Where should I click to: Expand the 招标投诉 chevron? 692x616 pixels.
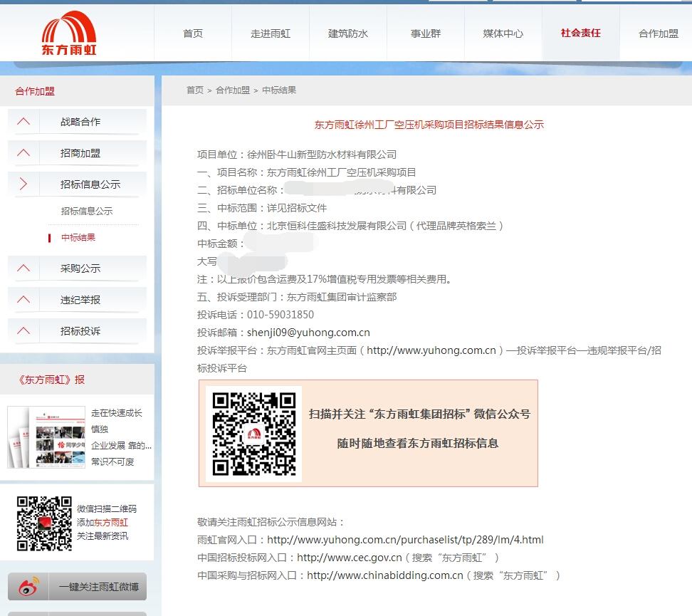tap(23, 330)
